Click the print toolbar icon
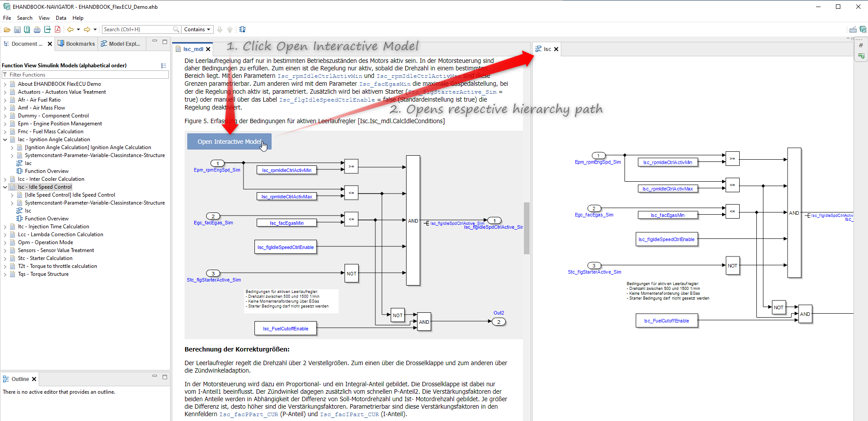This screenshot has height=421, width=868. (37, 29)
